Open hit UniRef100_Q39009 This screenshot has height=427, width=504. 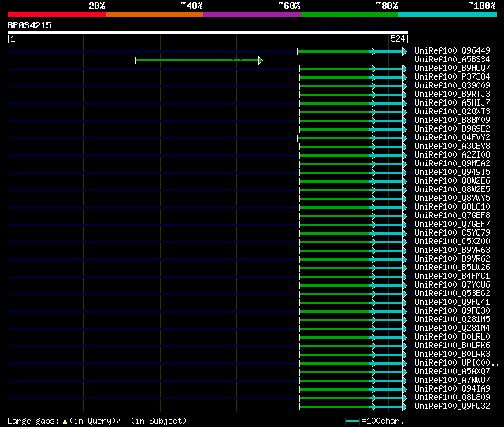coord(452,85)
